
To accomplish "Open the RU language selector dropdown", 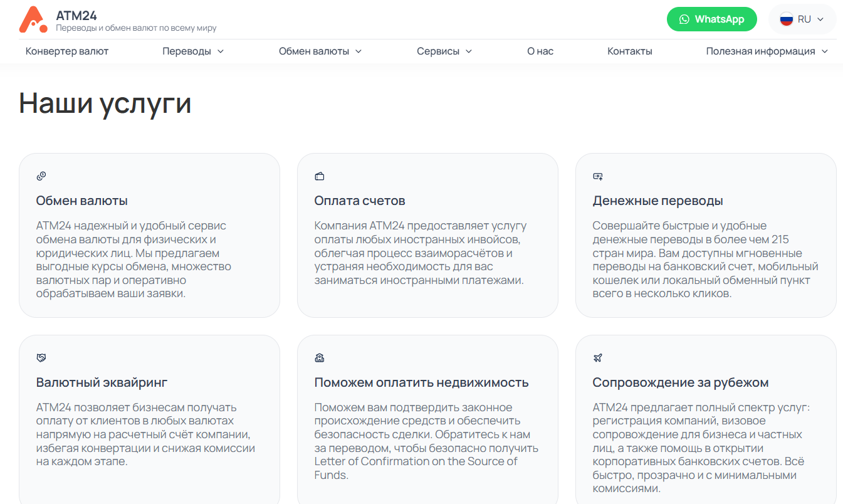I will [802, 19].
